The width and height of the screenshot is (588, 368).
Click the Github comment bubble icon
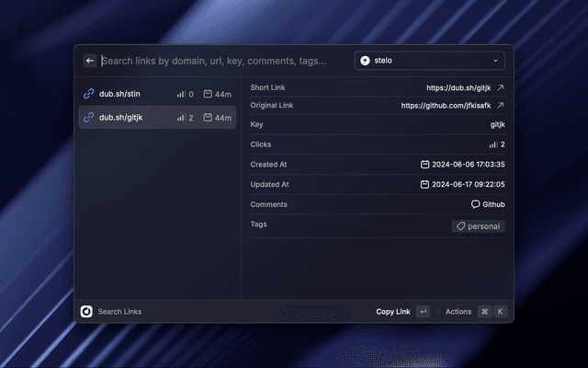pos(476,204)
